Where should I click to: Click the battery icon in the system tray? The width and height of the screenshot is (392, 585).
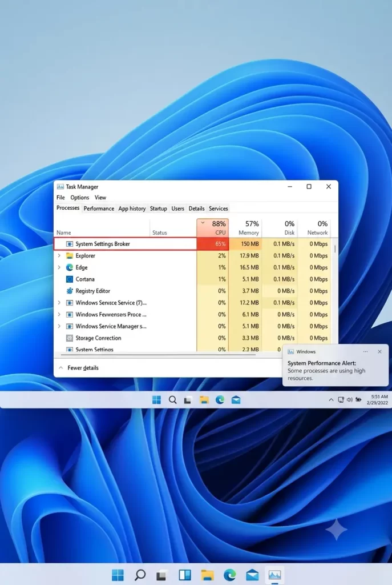(358, 399)
